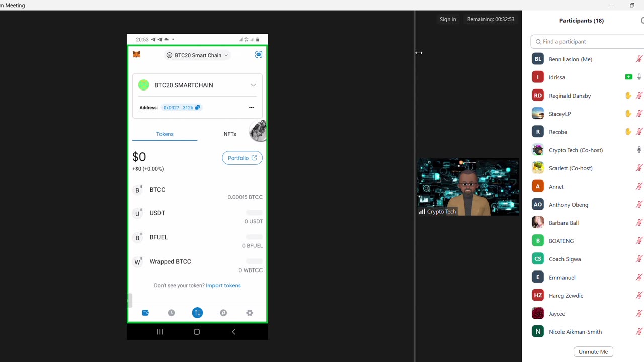Click the Unmute Me button

click(593, 352)
